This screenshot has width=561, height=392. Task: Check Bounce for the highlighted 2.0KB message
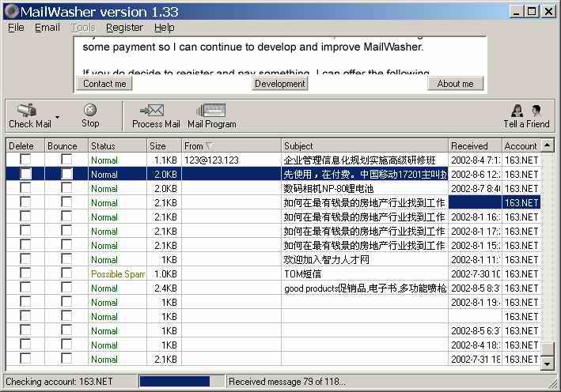[x=66, y=174]
